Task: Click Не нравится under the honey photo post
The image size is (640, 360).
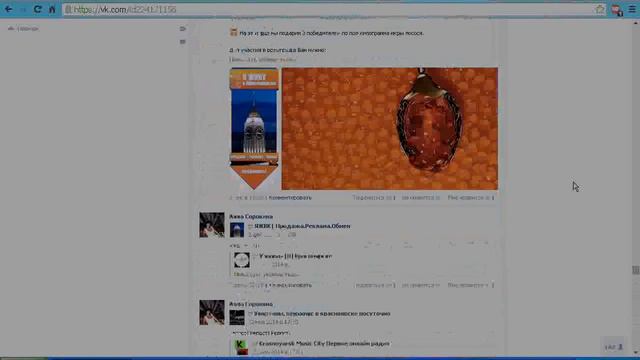Action: [x=421, y=198]
